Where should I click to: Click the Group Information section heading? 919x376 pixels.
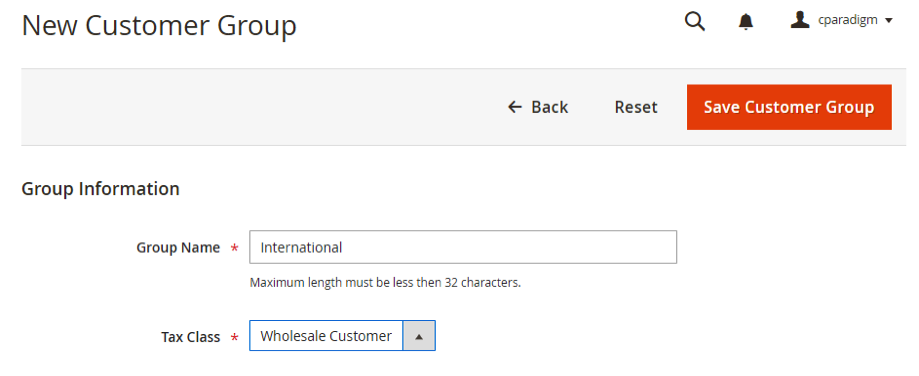[100, 189]
